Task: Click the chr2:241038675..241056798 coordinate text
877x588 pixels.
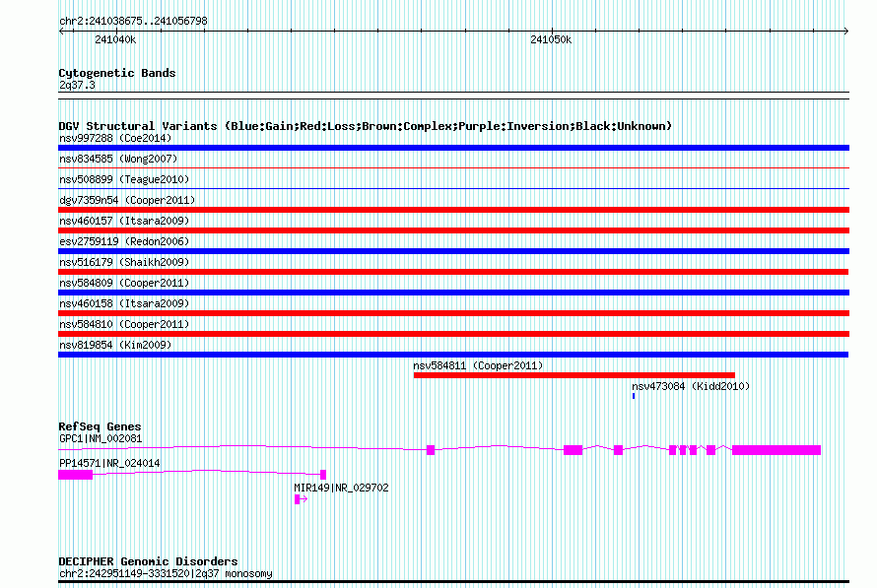Action: (x=133, y=21)
